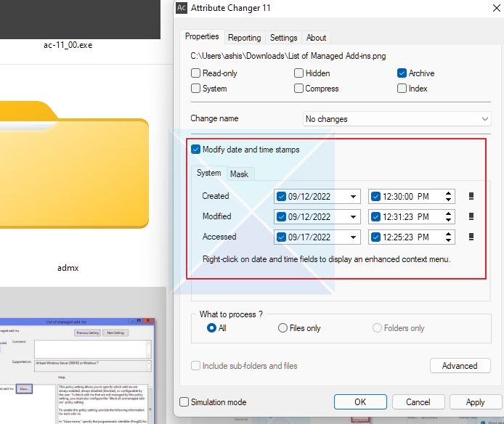Click the Cancel button
The image size is (504, 424).
point(418,401)
